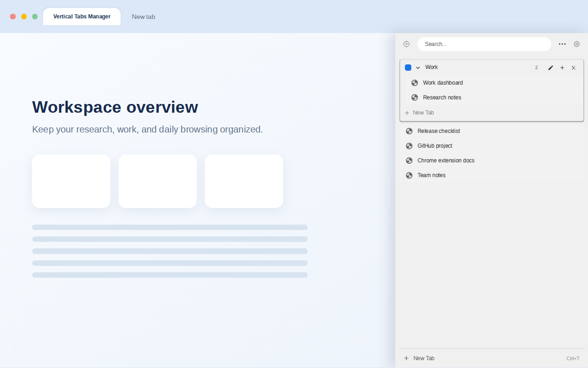The width and height of the screenshot is (588, 368).
Task: Click the globe icon beside Release checklist
Action: pyautogui.click(x=409, y=131)
